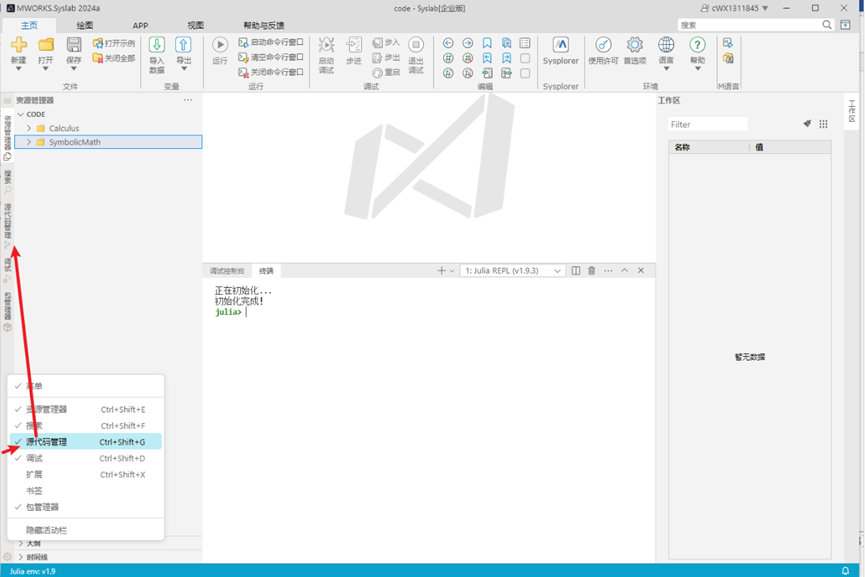
Task: Toggle 资源管理器 Ctrl+Shift+E menu entry
Action: point(86,409)
